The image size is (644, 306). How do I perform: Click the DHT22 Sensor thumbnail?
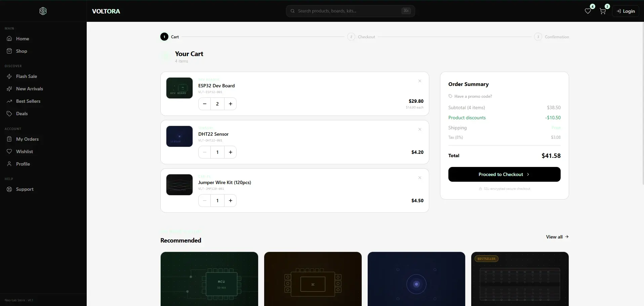(x=179, y=136)
